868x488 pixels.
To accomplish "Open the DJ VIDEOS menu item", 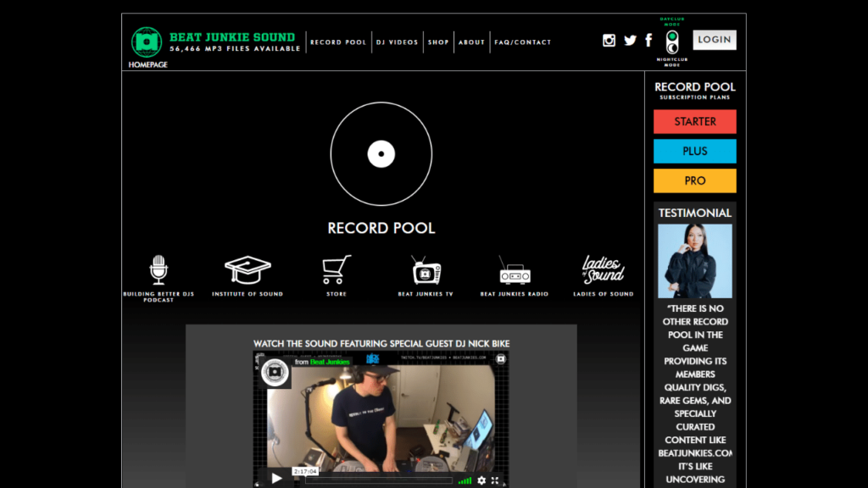I will (x=397, y=42).
